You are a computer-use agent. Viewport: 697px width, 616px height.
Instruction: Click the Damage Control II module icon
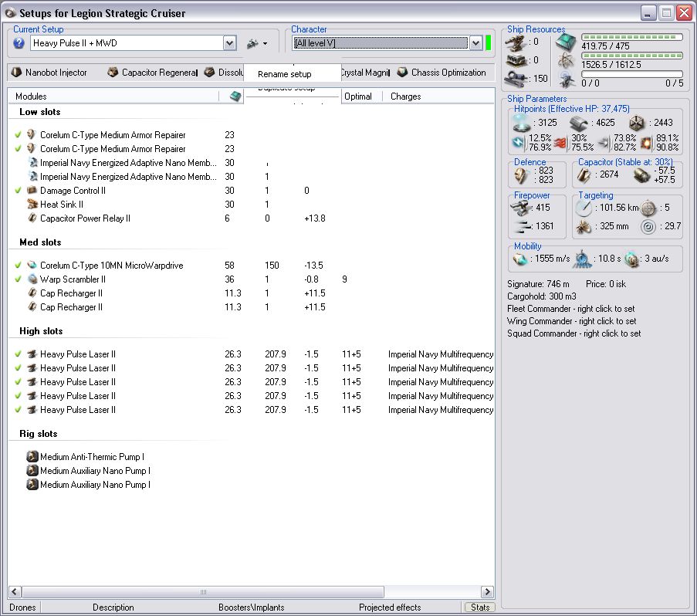tap(32, 191)
